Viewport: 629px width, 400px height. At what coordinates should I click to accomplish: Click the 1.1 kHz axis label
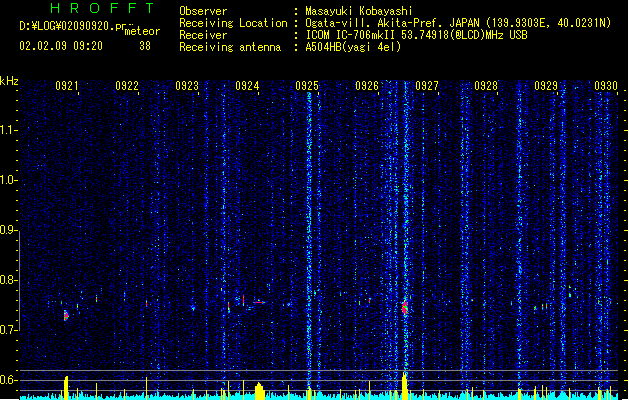tap(9, 130)
